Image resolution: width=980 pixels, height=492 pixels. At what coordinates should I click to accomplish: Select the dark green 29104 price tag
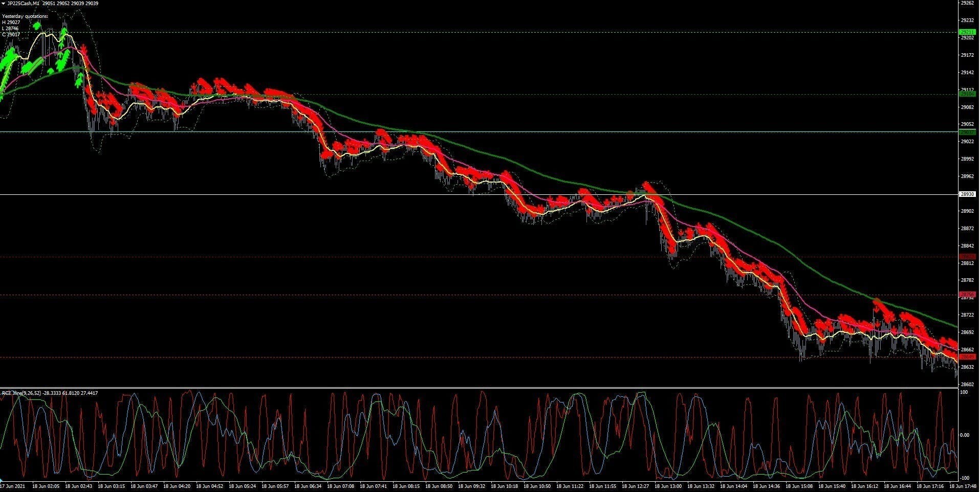967,94
